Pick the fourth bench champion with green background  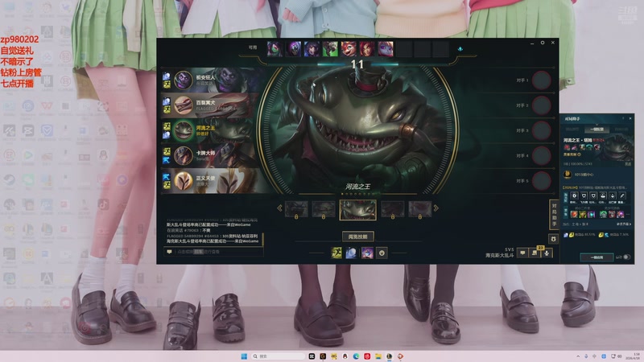tap(330, 49)
